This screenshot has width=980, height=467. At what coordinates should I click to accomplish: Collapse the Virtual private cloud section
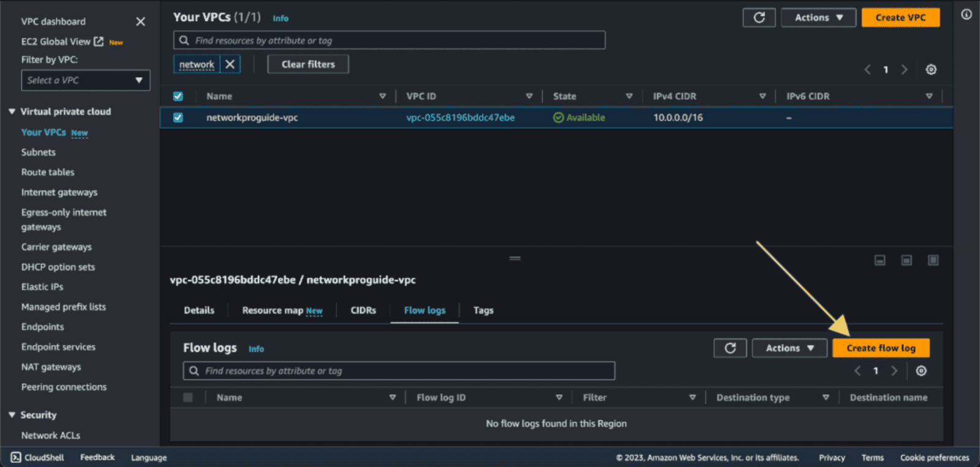12,111
